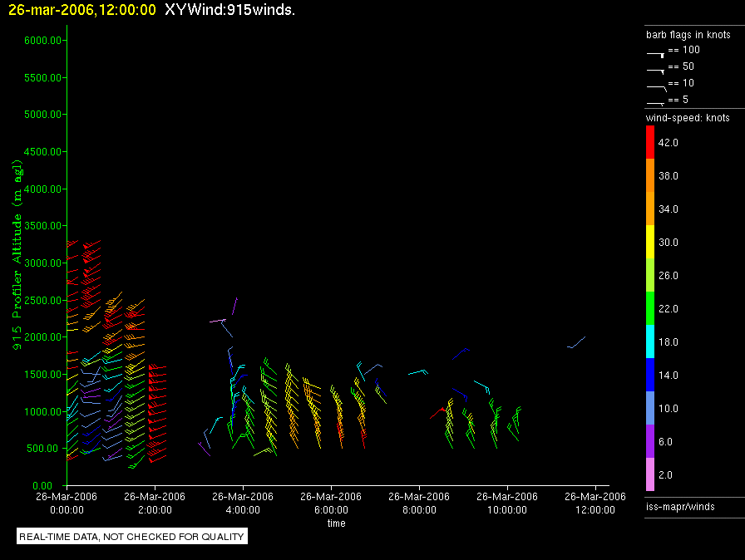Click the lone blue wind barb near 12:00:00
This screenshot has height=560, width=745.
[x=576, y=342]
